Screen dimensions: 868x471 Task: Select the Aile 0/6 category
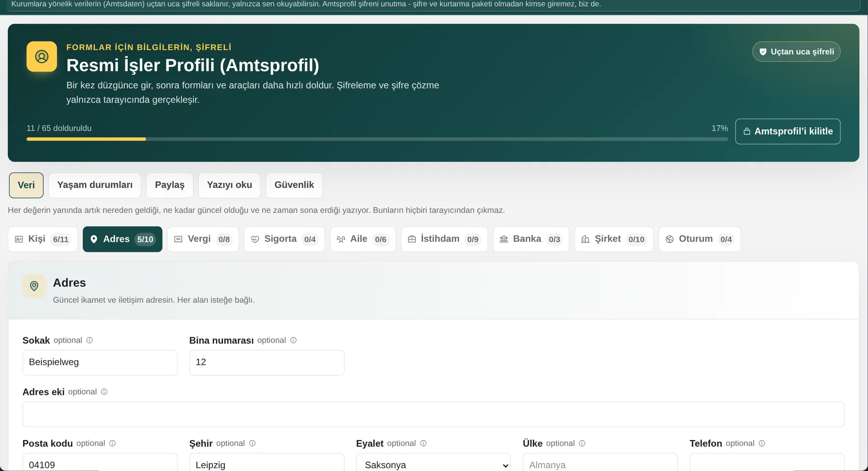click(x=363, y=239)
